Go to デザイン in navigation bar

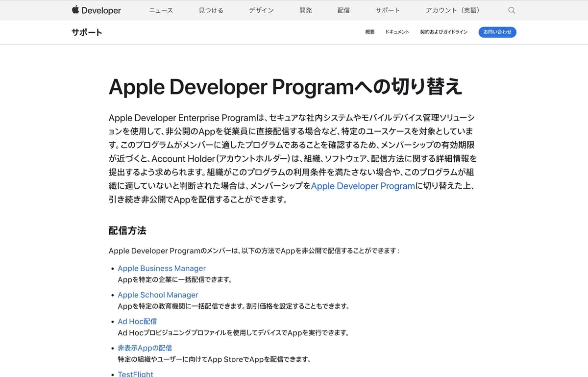click(261, 10)
